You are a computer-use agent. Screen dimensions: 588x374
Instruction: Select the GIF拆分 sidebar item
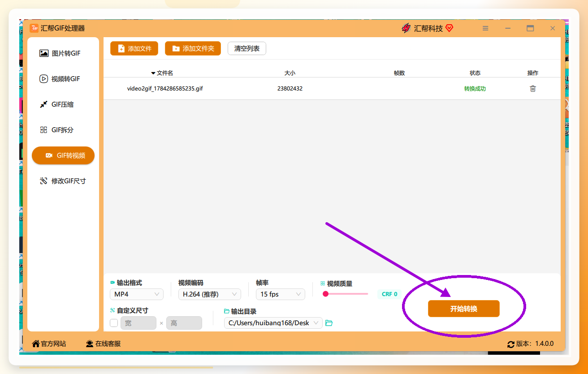[56, 130]
